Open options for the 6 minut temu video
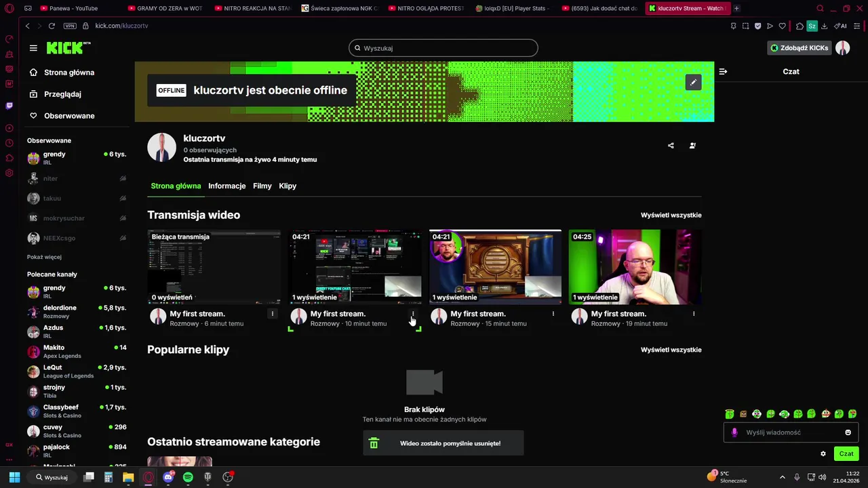The image size is (868, 488). point(273,314)
